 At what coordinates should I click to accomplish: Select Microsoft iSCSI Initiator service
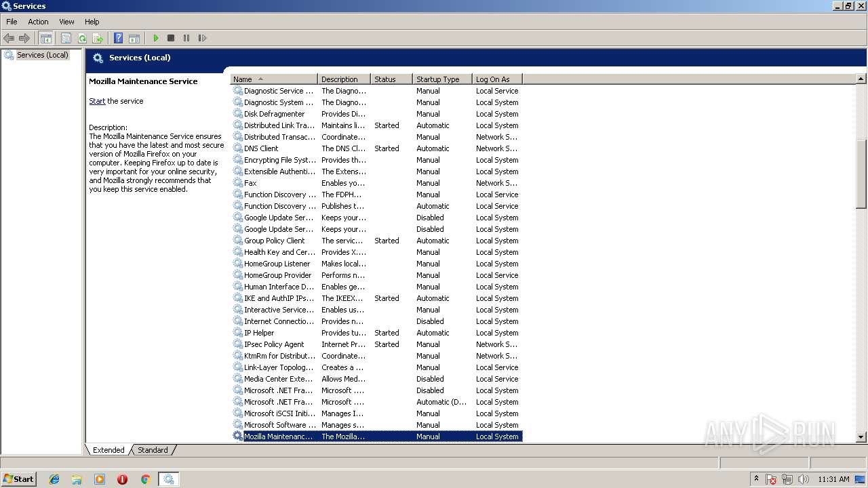[376, 413]
